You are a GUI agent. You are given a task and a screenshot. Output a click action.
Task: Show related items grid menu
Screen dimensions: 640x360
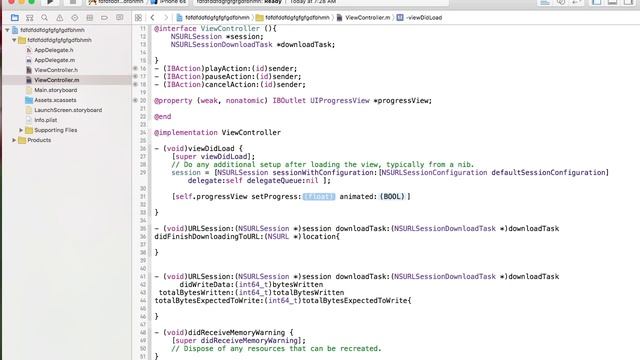[138, 18]
